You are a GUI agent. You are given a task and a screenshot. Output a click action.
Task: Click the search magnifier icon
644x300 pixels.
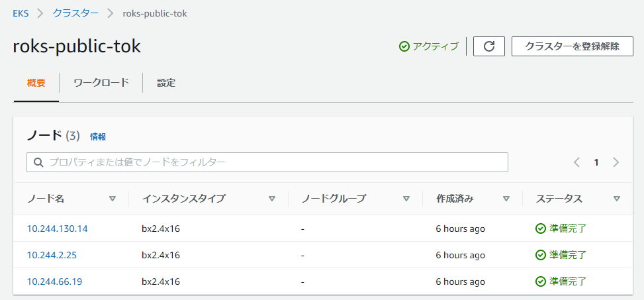tap(38, 162)
